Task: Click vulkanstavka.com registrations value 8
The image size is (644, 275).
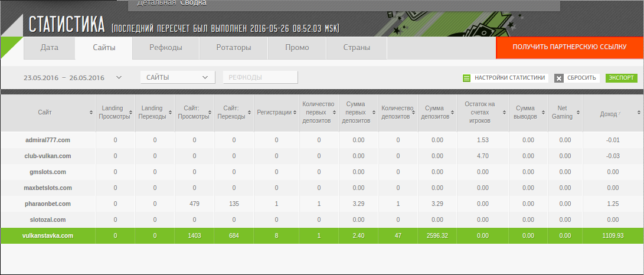Action: coord(276,235)
